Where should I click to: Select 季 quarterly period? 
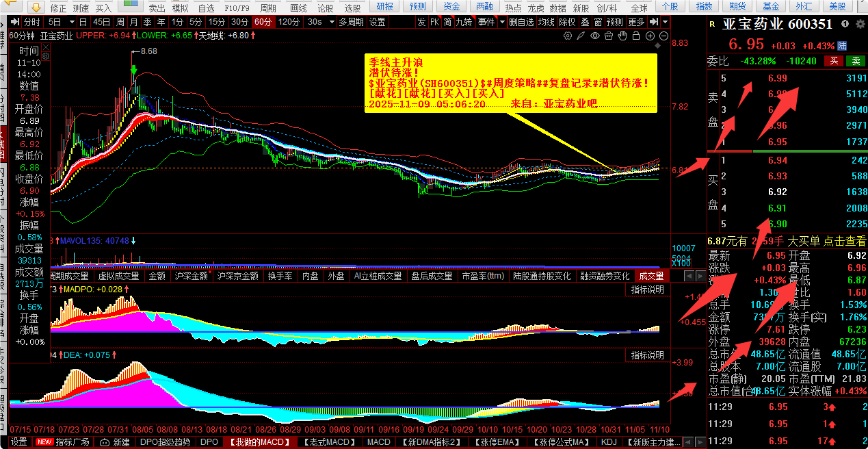point(147,21)
